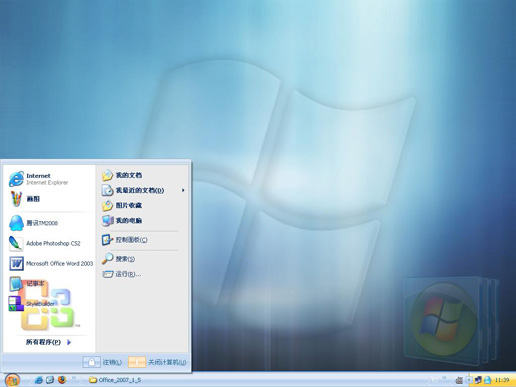
Task: Switch to Office_2007_1_5 taskbar button
Action: click(x=115, y=380)
